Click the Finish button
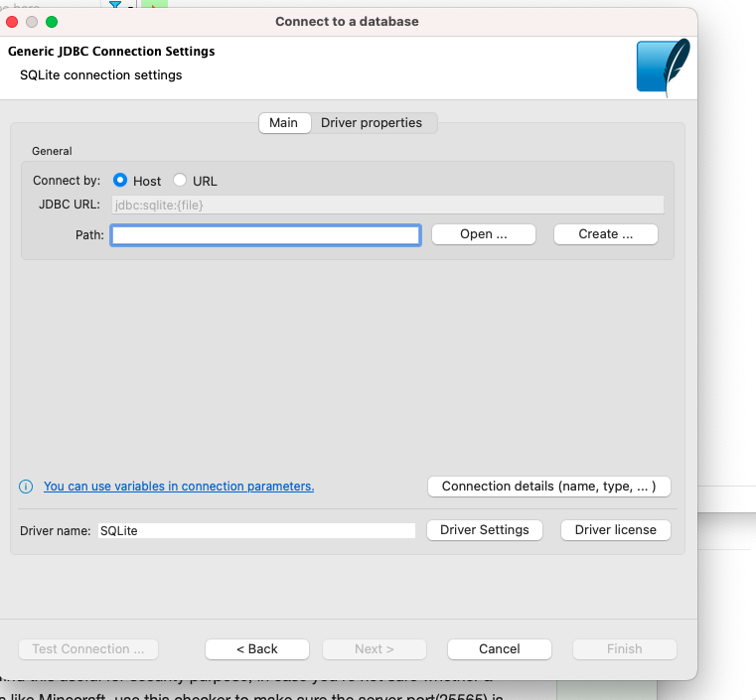The image size is (756, 700). pos(625,649)
